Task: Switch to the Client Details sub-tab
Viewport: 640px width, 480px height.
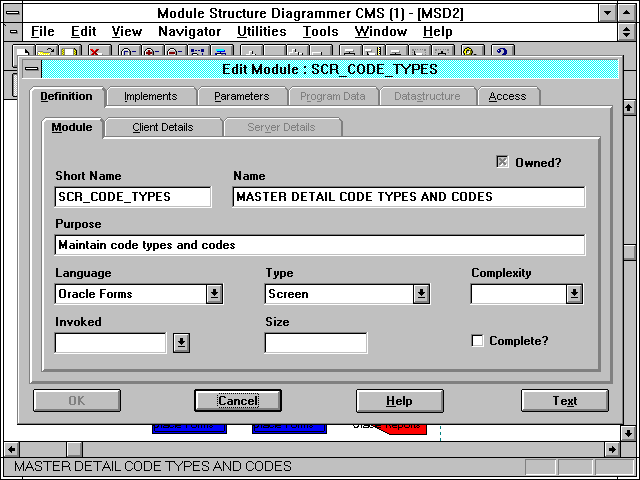Action: pyautogui.click(x=162, y=127)
